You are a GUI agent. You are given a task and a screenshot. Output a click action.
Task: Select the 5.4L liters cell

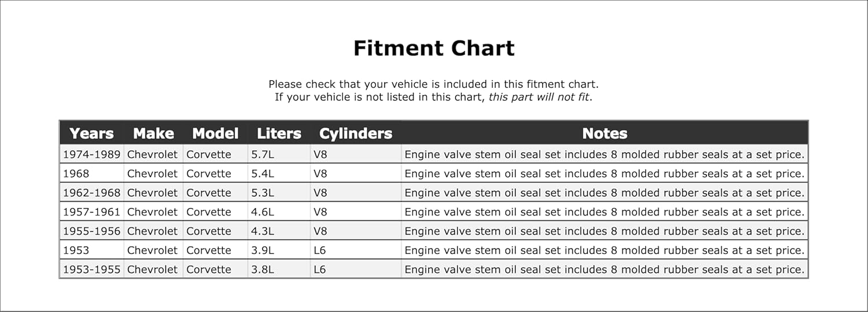pos(263,173)
